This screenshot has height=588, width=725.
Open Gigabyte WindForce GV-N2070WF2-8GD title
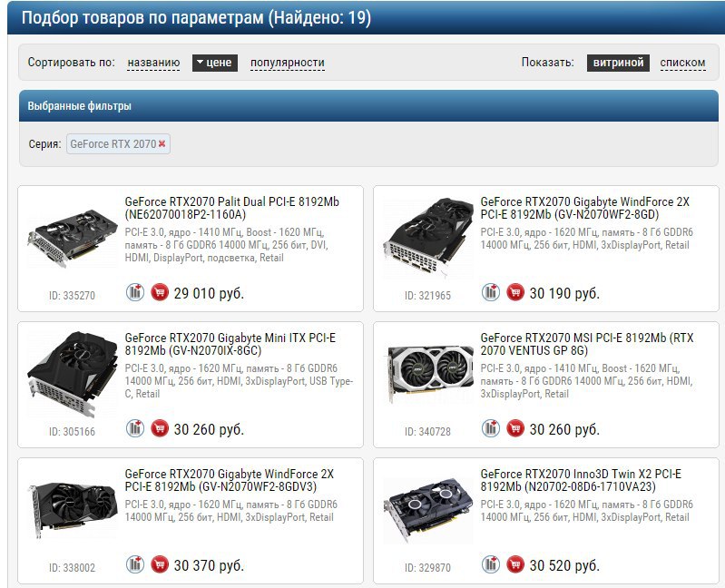click(585, 208)
